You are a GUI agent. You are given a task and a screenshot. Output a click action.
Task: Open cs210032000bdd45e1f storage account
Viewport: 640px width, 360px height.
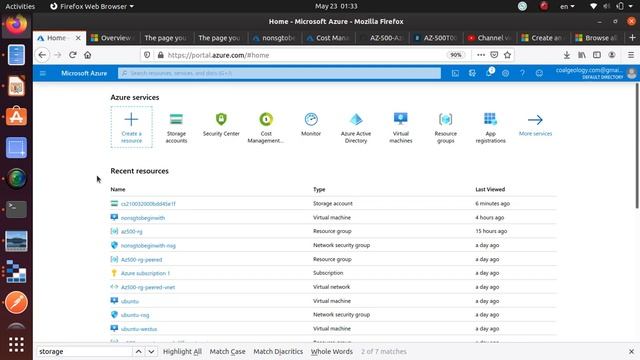(148, 204)
